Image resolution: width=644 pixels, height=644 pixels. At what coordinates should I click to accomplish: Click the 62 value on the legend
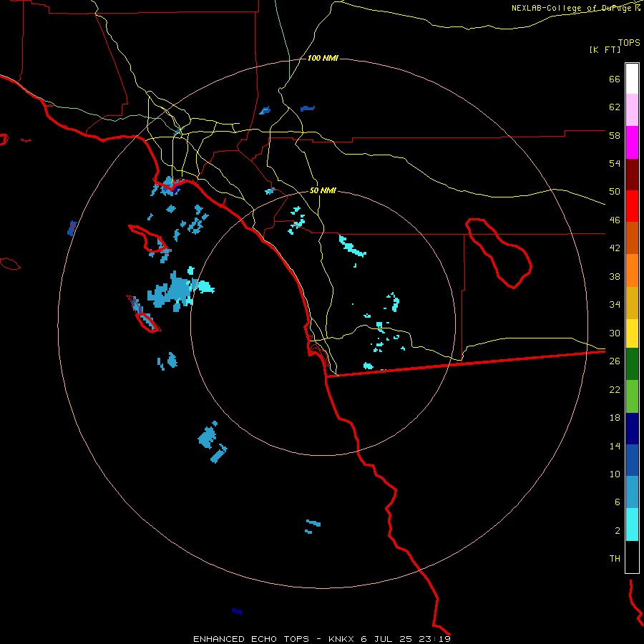615,107
